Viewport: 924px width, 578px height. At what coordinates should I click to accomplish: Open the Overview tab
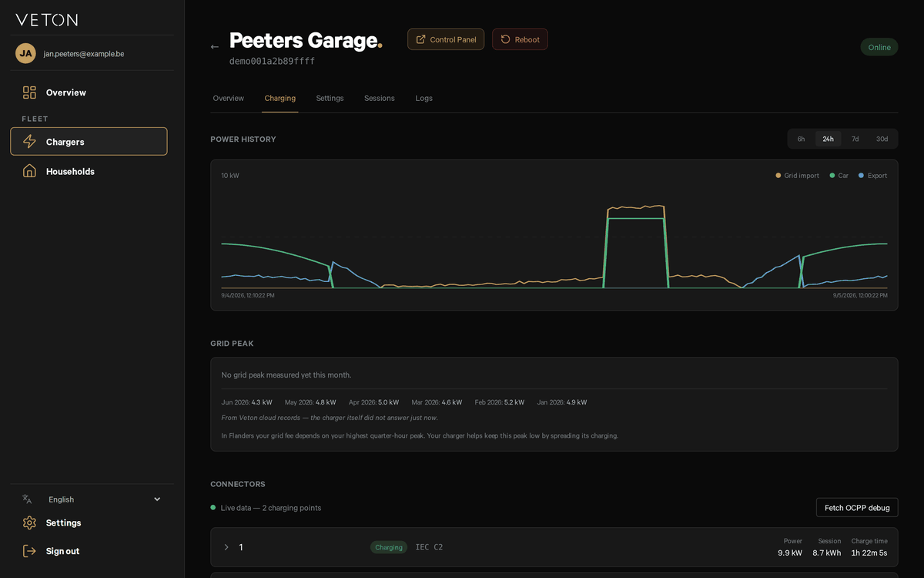coord(229,98)
